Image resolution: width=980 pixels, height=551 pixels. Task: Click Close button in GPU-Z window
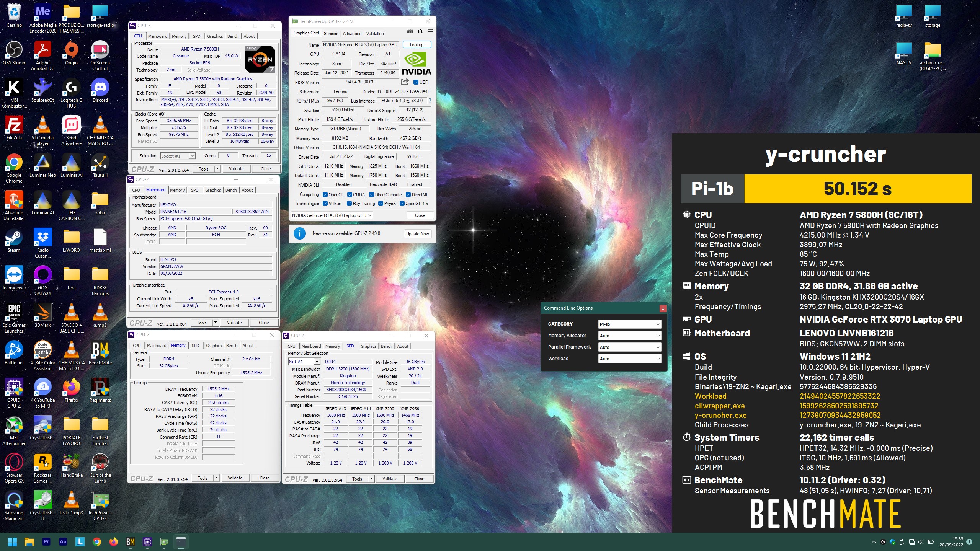click(x=420, y=215)
